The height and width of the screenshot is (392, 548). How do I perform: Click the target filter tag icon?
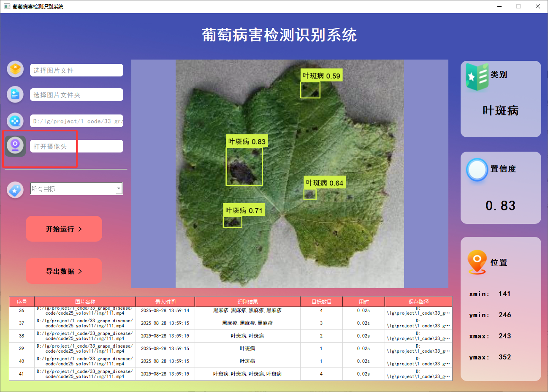pyautogui.click(x=15, y=190)
